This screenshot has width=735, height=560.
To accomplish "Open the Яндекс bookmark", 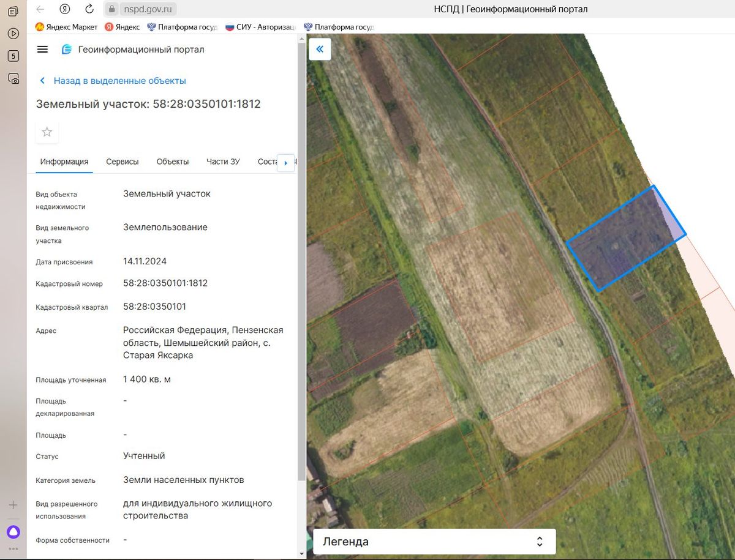I will click(x=122, y=27).
